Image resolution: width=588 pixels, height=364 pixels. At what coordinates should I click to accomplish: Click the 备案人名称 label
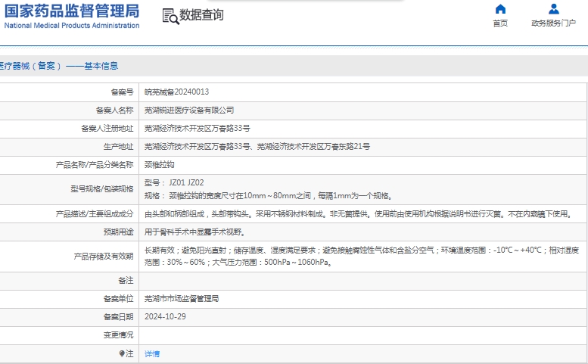[114, 110]
